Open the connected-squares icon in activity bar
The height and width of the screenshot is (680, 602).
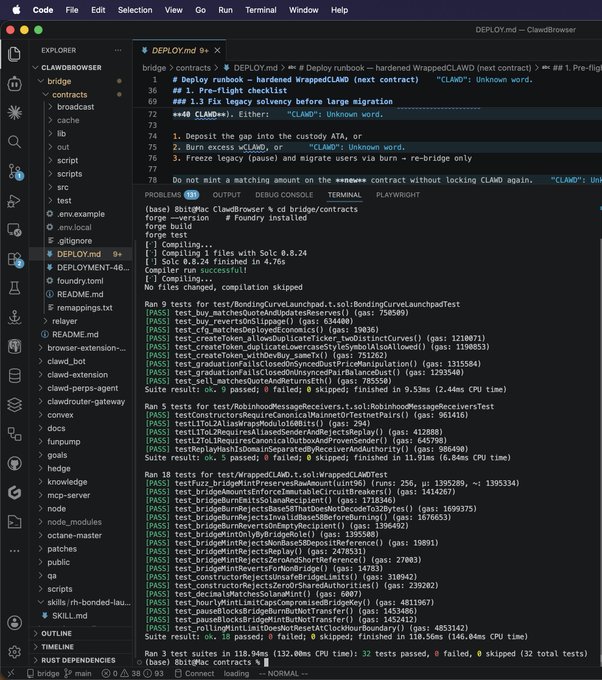coord(14,434)
